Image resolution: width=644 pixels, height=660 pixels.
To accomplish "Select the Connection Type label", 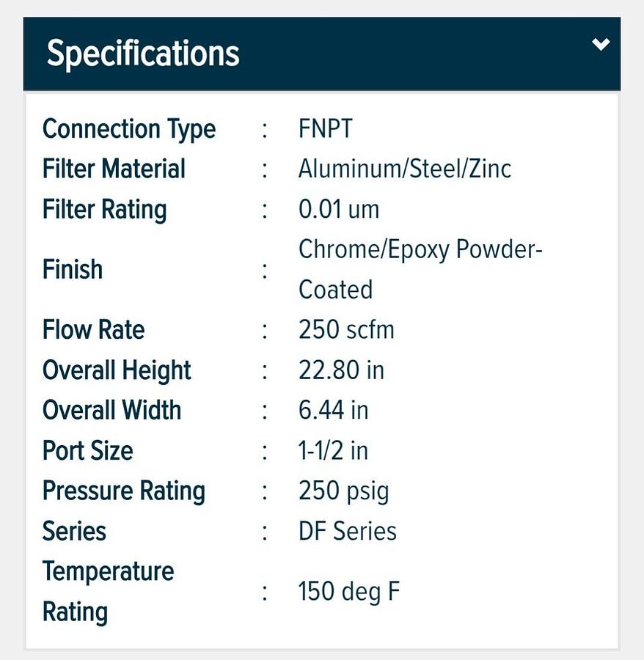I will tap(129, 129).
